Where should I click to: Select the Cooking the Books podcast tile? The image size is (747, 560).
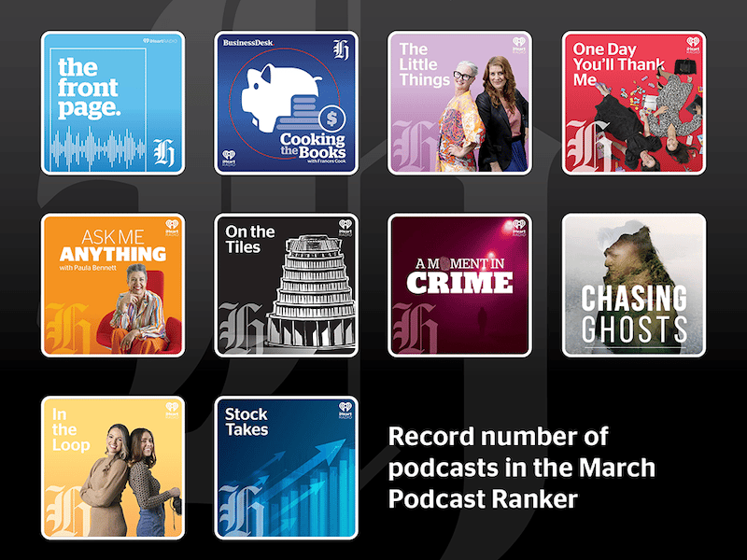pyautogui.click(x=287, y=103)
